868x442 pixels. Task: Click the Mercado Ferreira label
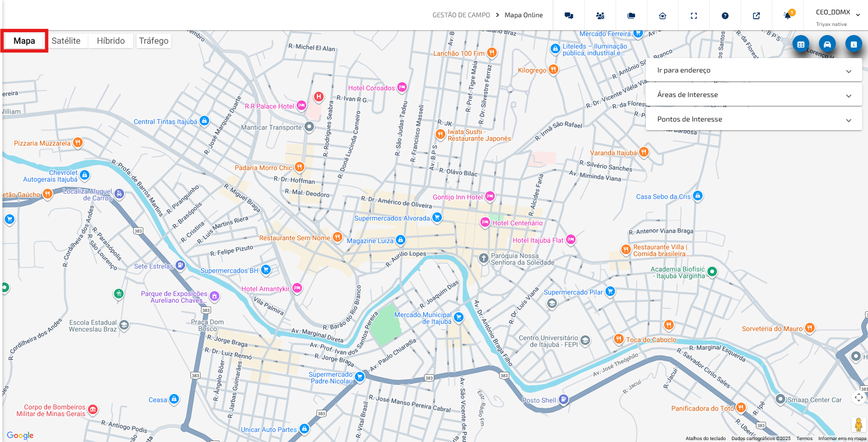(x=605, y=34)
